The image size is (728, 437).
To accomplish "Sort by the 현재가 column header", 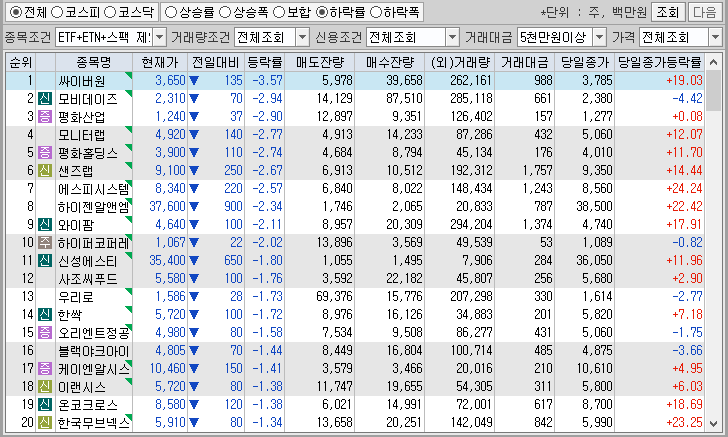I will pos(160,62).
